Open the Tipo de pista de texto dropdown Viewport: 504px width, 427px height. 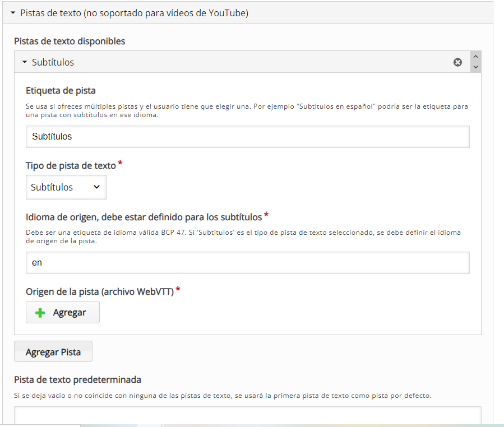pyautogui.click(x=66, y=187)
